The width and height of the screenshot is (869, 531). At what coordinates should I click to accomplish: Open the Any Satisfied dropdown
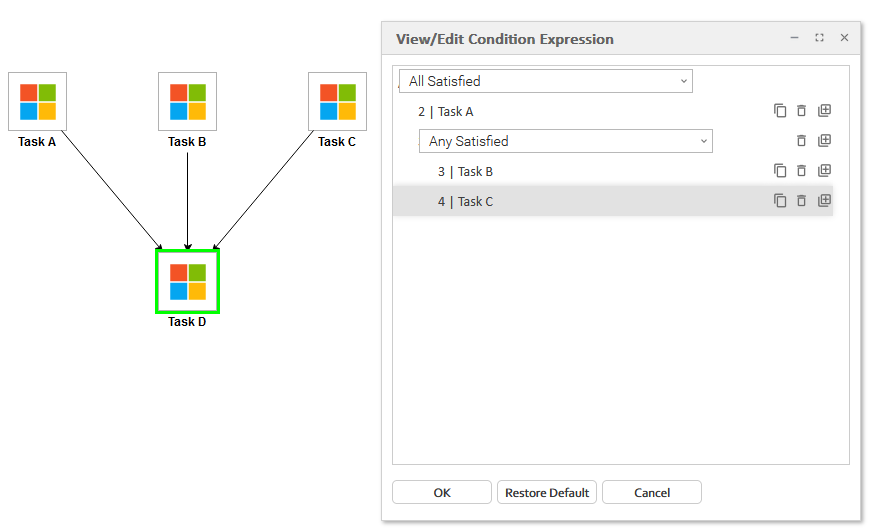click(x=565, y=141)
